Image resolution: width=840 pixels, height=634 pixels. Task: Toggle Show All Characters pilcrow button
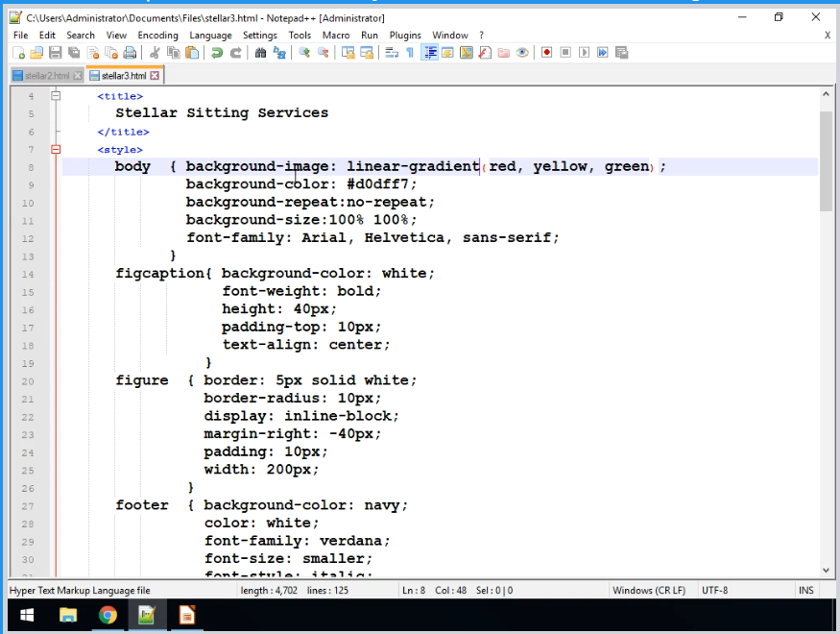pyautogui.click(x=410, y=53)
